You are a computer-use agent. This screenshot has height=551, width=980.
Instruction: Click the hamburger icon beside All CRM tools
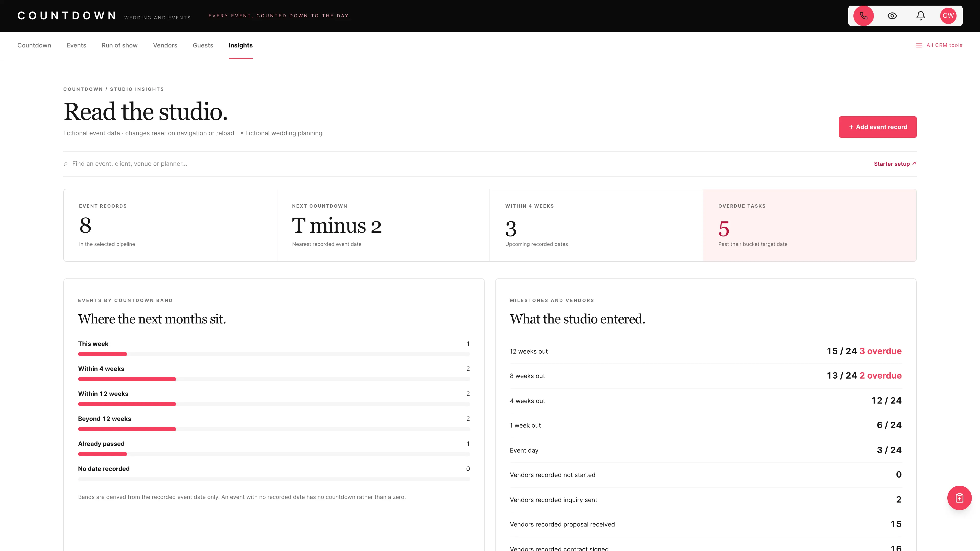tap(919, 45)
